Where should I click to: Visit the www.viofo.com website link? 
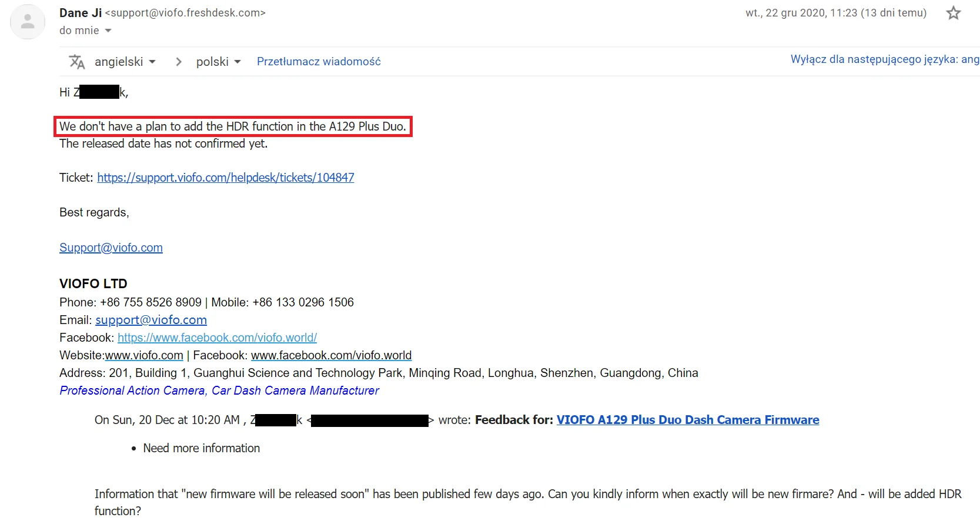pyautogui.click(x=144, y=355)
